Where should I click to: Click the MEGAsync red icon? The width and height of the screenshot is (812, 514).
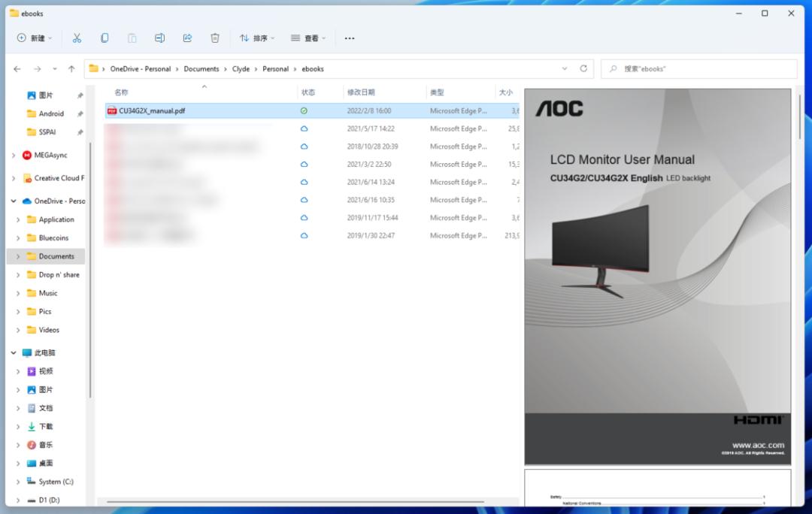26,156
